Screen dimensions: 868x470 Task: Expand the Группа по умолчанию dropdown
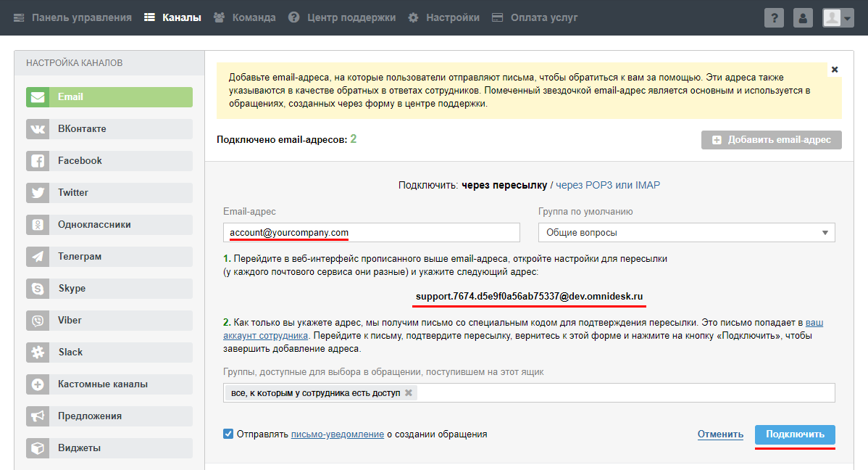(686, 232)
